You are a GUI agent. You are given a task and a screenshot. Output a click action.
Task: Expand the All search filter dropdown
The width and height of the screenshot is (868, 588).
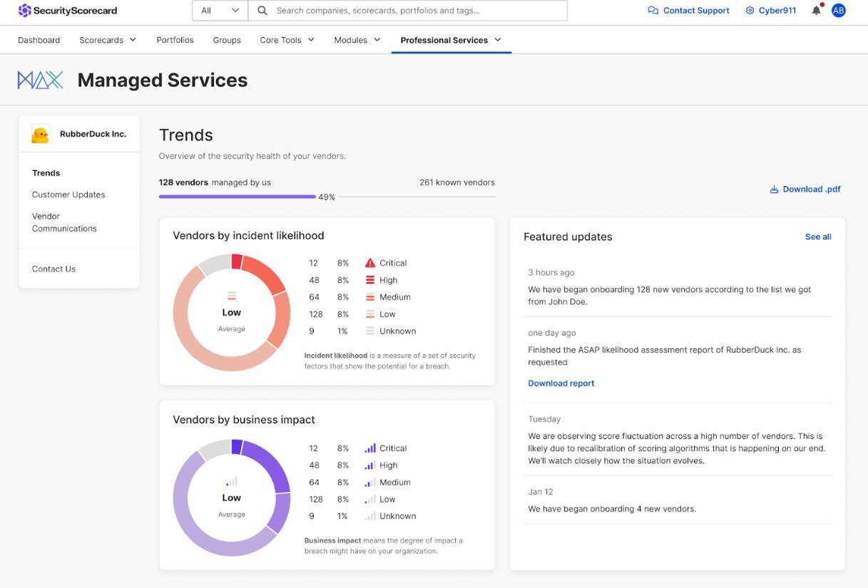pos(219,11)
